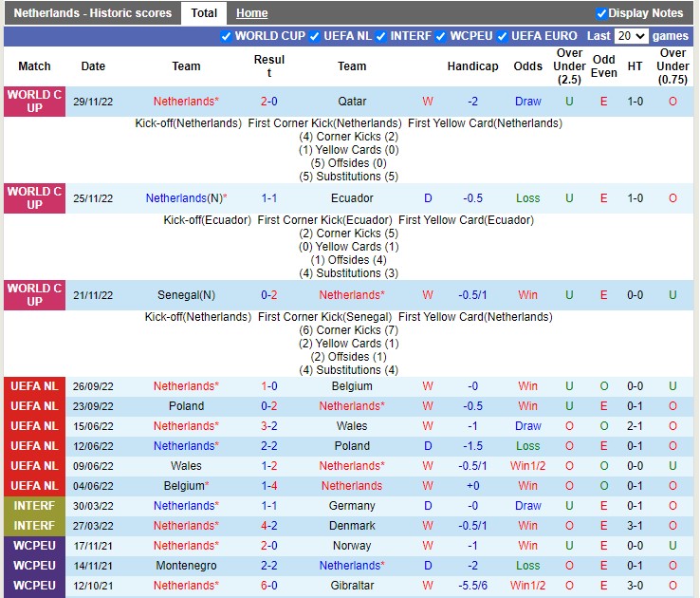The height and width of the screenshot is (598, 700).
Task: Toggle the UEFA NL filter checkbox
Action: (315, 36)
